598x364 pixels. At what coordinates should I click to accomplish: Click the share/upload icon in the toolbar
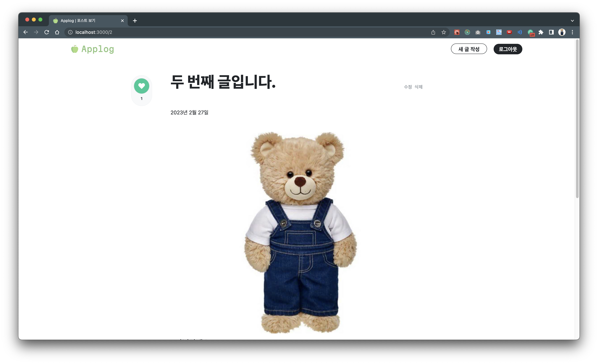pyautogui.click(x=433, y=32)
